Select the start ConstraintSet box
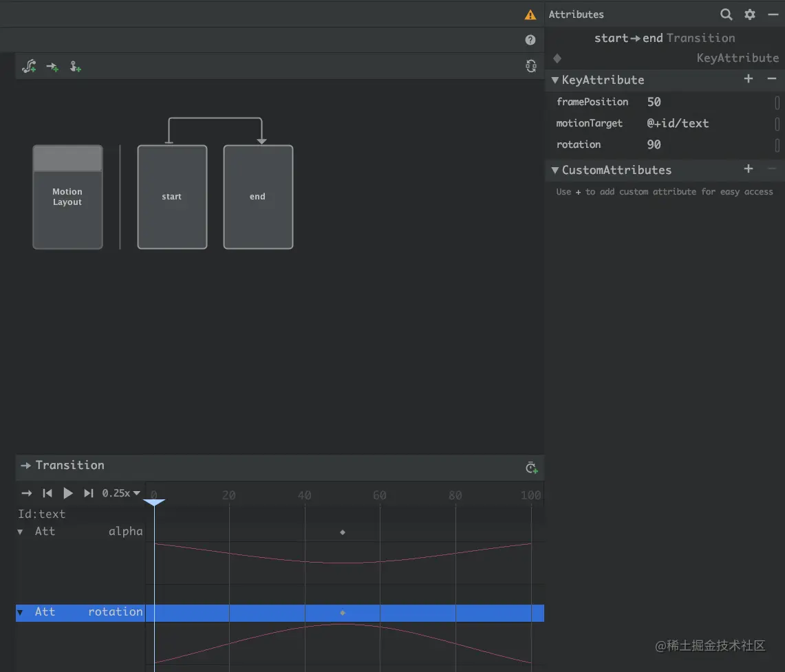Screen dimensions: 785x672 tap(172, 197)
